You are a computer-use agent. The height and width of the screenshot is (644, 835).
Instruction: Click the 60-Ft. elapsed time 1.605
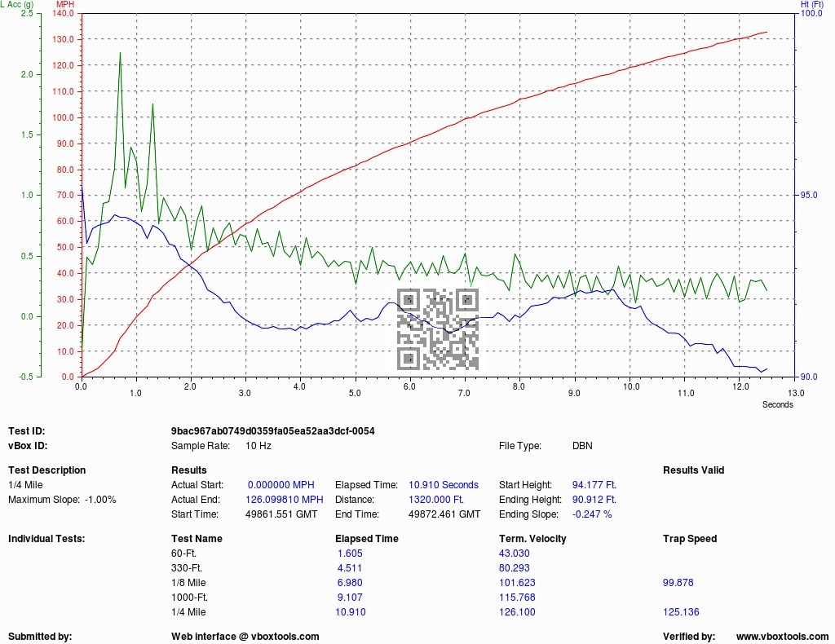(350, 554)
